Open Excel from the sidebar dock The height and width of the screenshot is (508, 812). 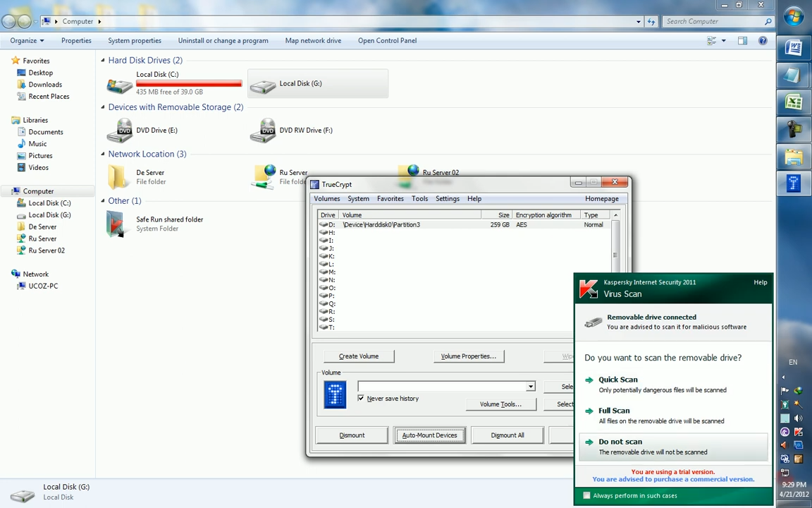794,102
